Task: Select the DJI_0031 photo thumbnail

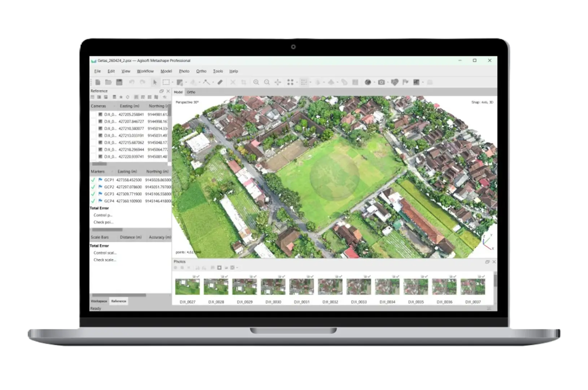Action: click(302, 287)
